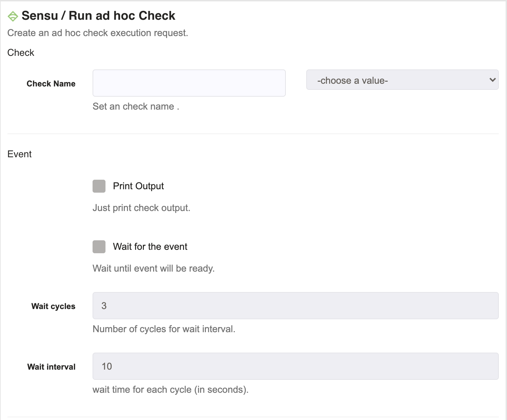Click 'Number of cycles for wait interval' hint

click(x=164, y=329)
